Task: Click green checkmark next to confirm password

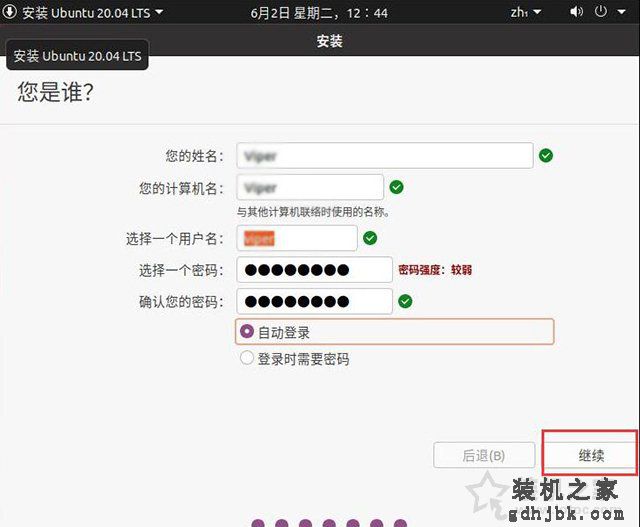Action: (405, 301)
